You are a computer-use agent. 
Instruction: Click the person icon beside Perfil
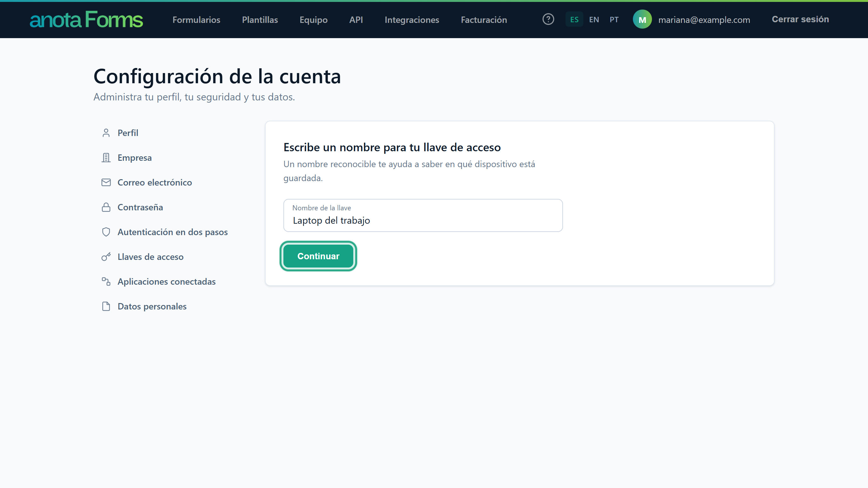click(x=106, y=133)
